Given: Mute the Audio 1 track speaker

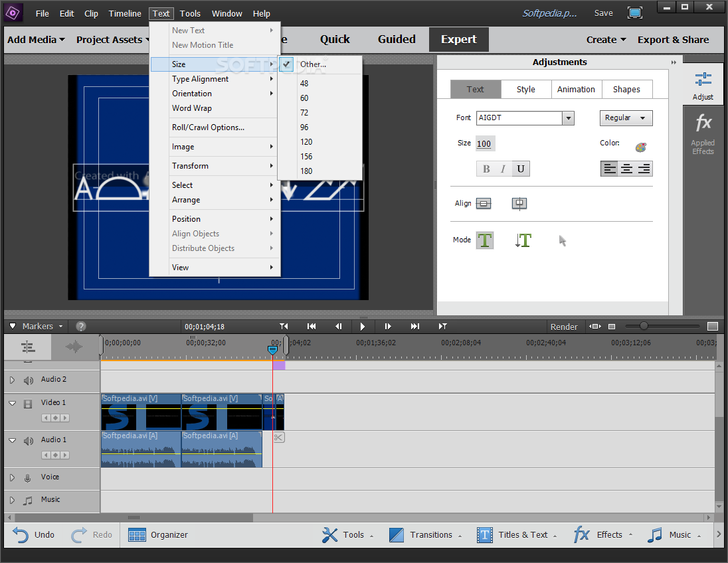Looking at the screenshot, I should (29, 440).
